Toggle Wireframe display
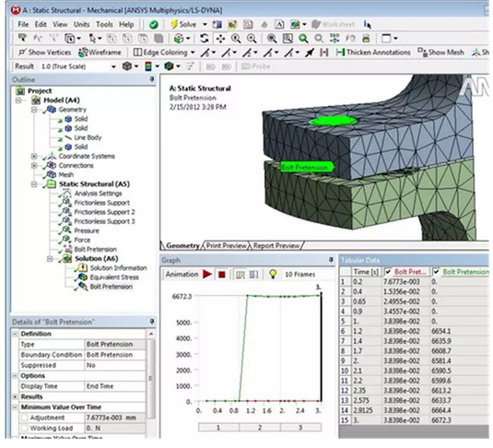The height and width of the screenshot is (448, 493). 100,53
